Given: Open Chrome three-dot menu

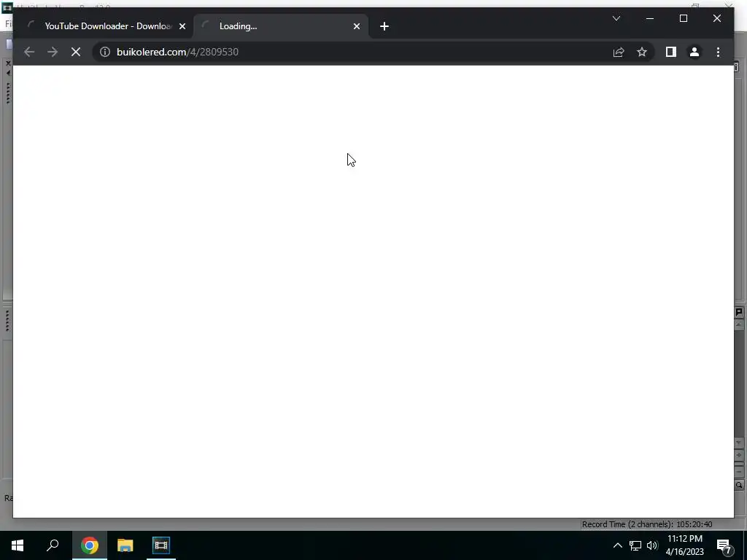Looking at the screenshot, I should pyautogui.click(x=719, y=52).
